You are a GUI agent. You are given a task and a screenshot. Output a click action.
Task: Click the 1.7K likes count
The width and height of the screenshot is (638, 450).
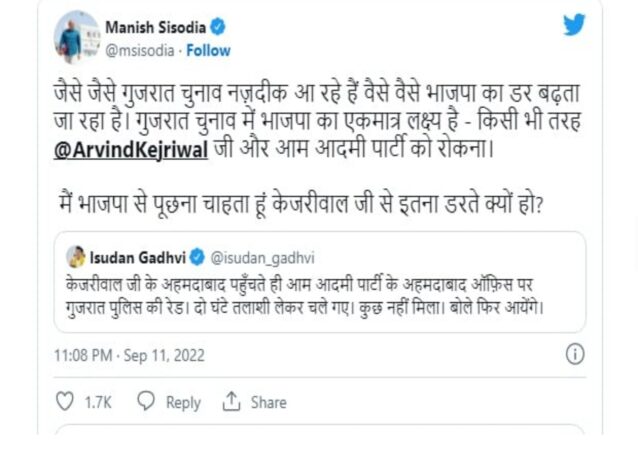(x=98, y=401)
